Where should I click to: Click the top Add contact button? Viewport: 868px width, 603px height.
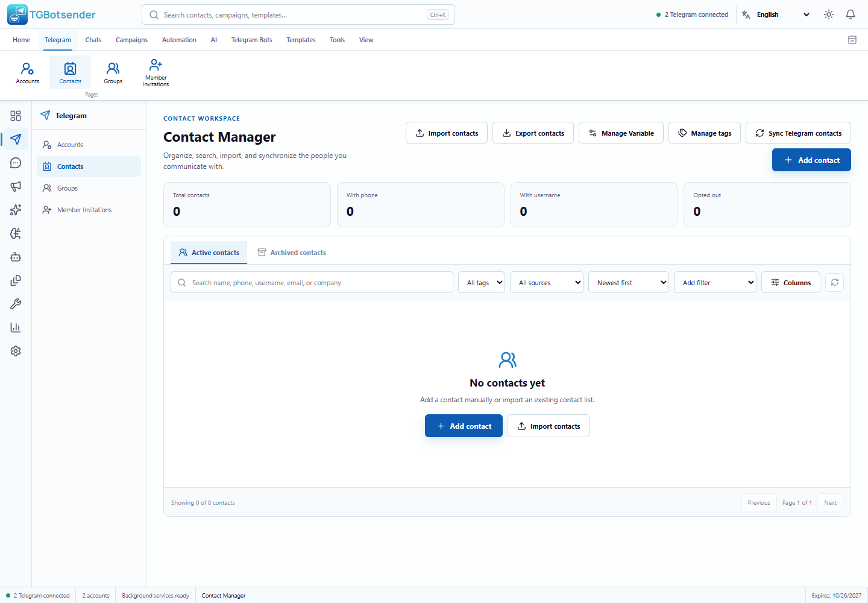click(x=811, y=160)
